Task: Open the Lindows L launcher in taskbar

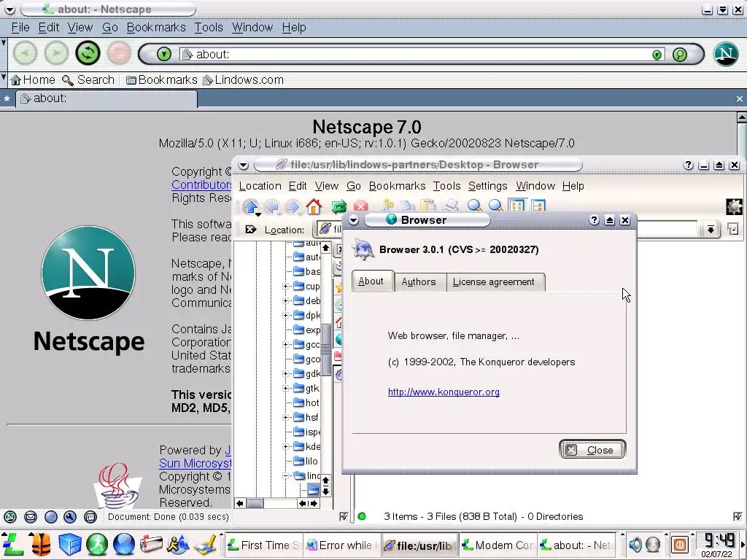Action: click(13, 545)
